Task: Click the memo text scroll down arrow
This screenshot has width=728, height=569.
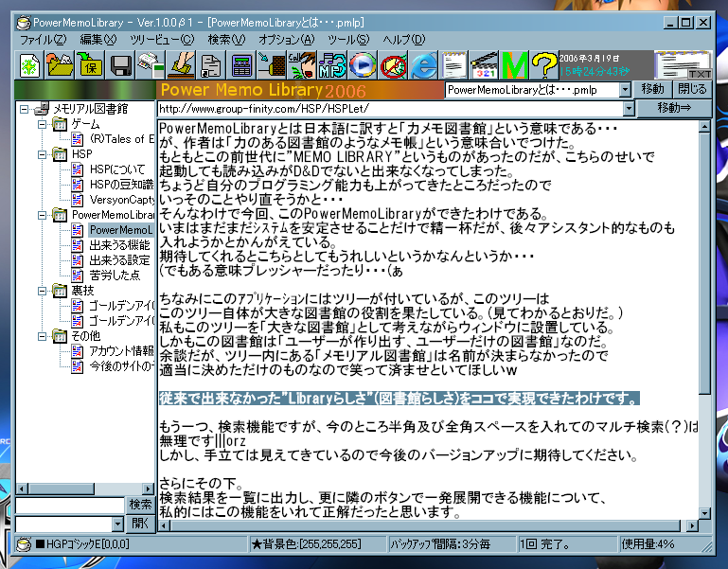Action: pos(704,513)
